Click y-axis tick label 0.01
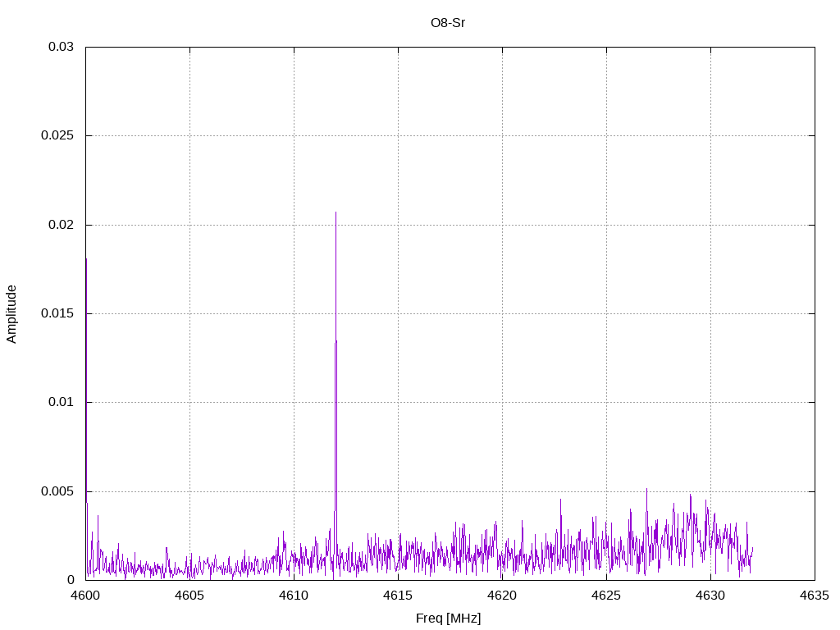Image resolution: width=840 pixels, height=630 pixels. click(61, 402)
